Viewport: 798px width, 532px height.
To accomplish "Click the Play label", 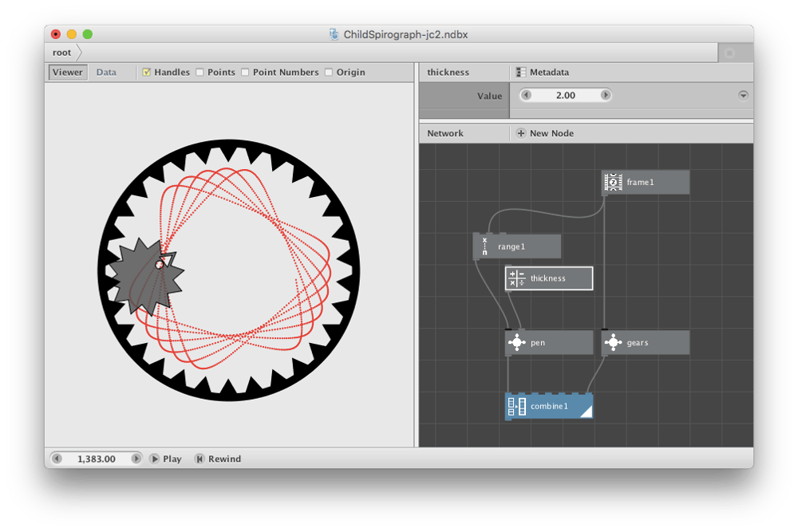I will tap(172, 459).
